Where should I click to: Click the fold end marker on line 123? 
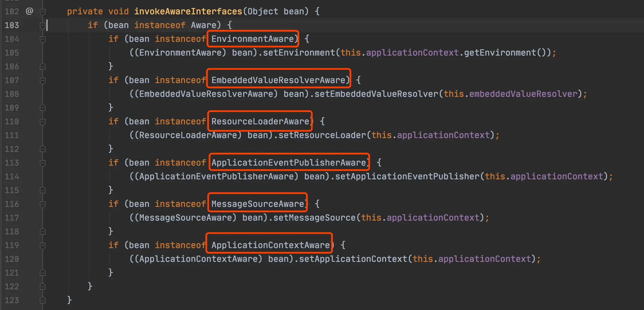[x=43, y=300]
